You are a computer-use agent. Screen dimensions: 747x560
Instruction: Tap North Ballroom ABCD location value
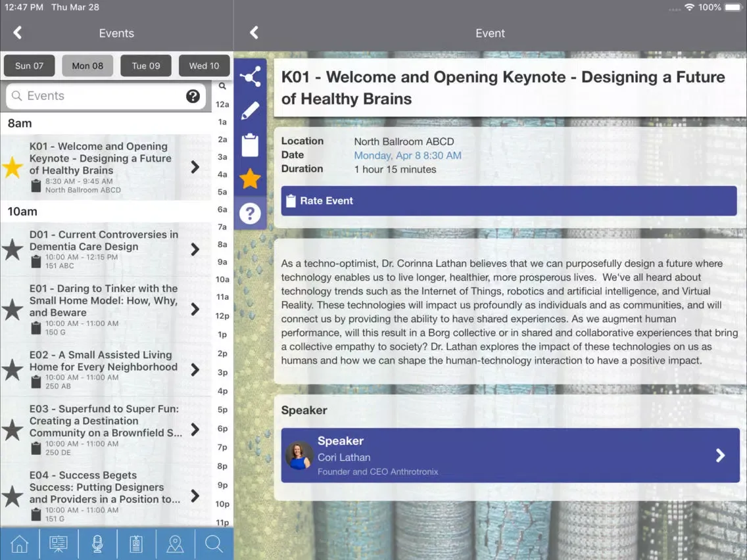pos(404,141)
